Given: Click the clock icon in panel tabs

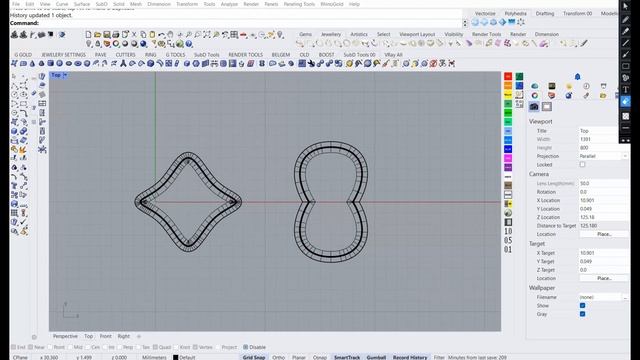Looking at the screenshot, I should [586, 86].
